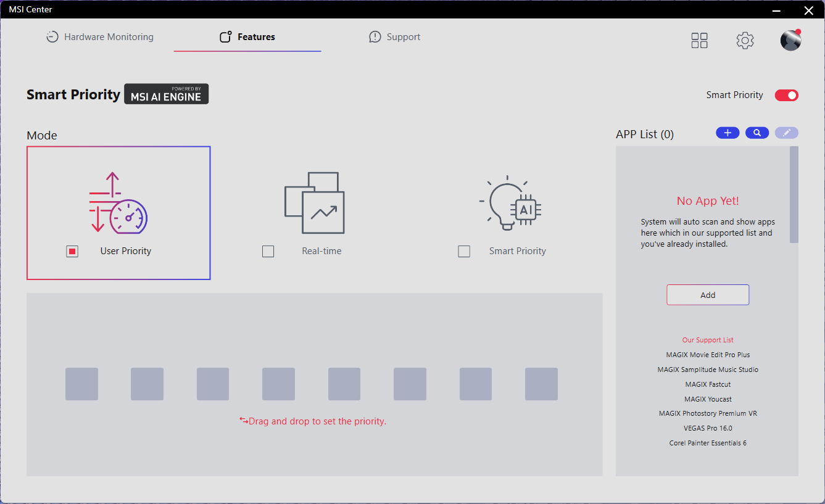Click the Our Support List heading
Viewport: 825px width, 504px height.
pyautogui.click(x=708, y=340)
